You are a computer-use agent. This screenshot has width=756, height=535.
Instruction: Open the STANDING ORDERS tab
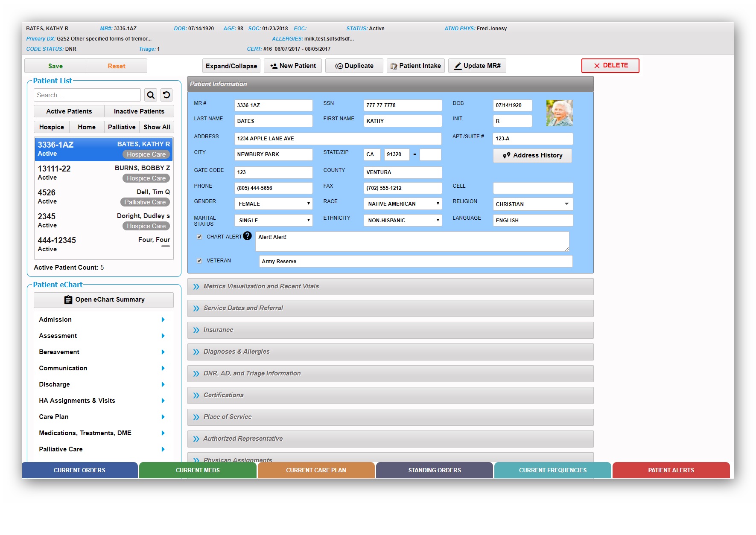pyautogui.click(x=435, y=470)
